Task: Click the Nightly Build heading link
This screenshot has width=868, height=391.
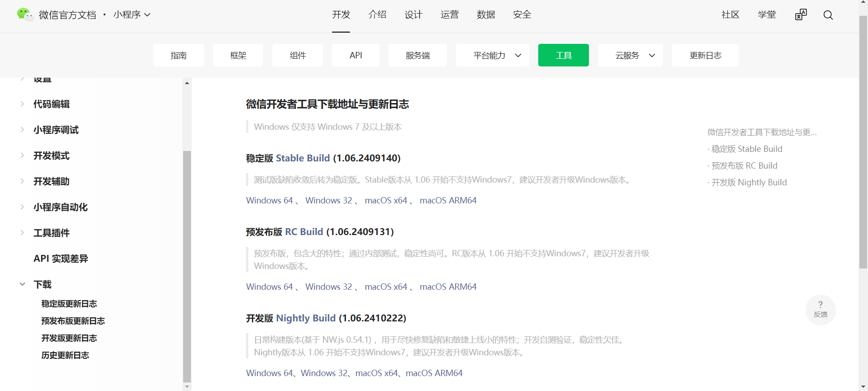Action: [306, 318]
